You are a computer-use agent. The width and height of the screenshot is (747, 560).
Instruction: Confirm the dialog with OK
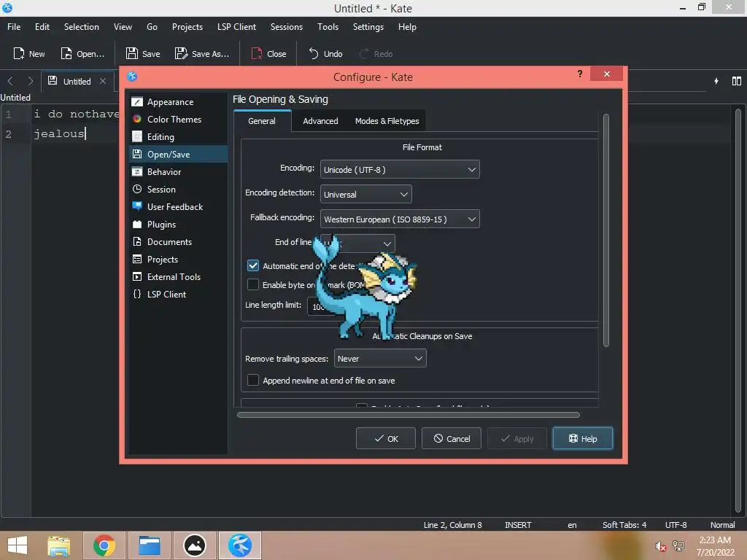tap(386, 438)
